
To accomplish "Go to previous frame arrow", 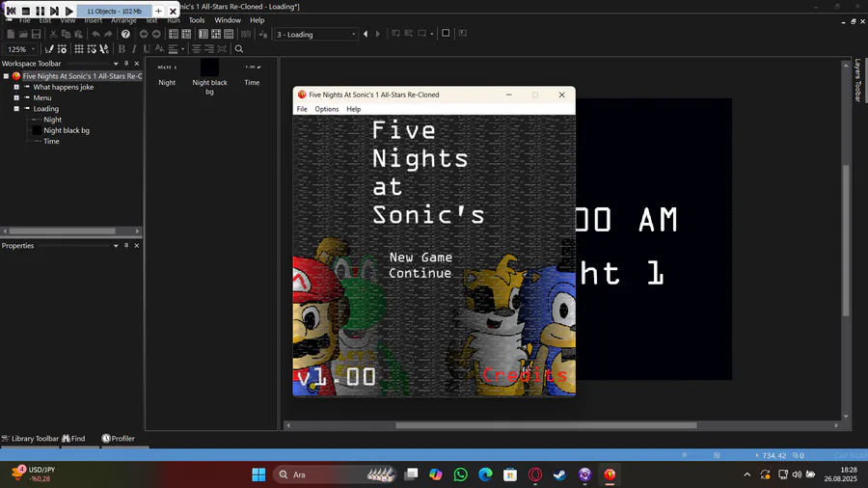I will 366,35.
